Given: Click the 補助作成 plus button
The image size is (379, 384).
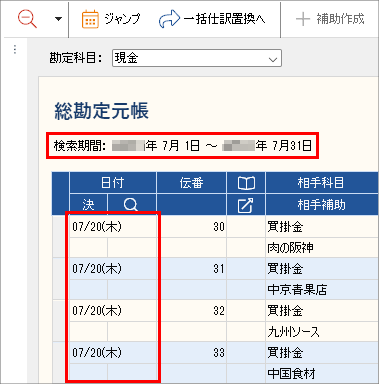Looking at the screenshot, I should click(x=330, y=19).
